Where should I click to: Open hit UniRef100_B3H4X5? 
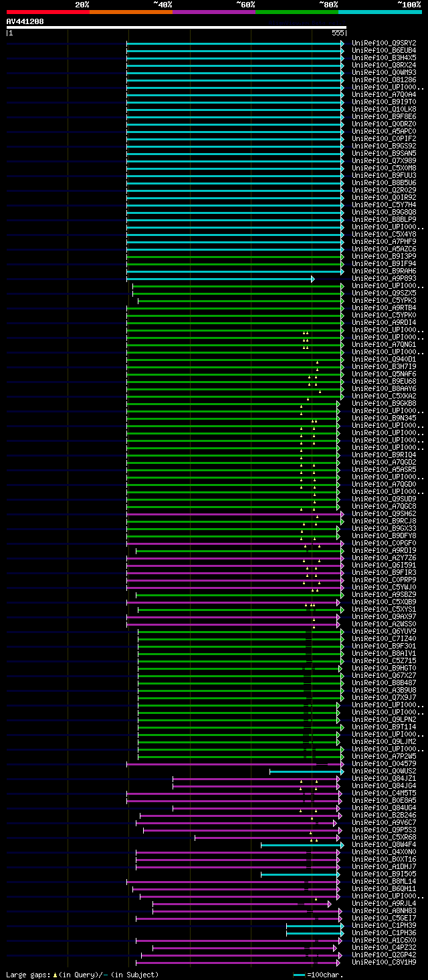coord(384,57)
